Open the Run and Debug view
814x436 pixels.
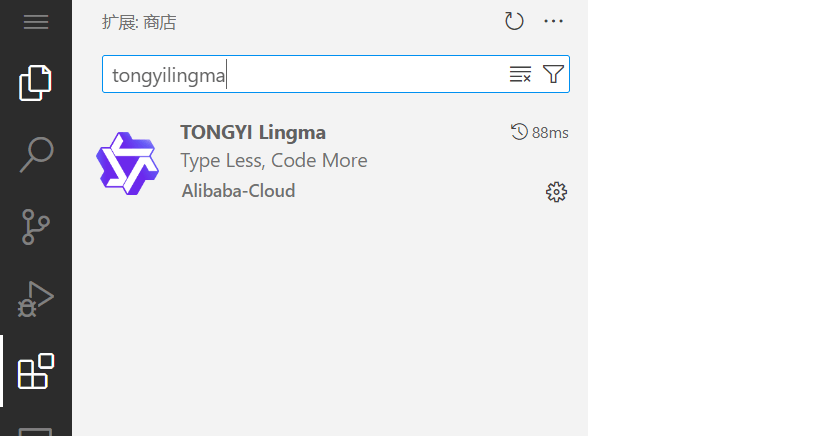[36, 299]
